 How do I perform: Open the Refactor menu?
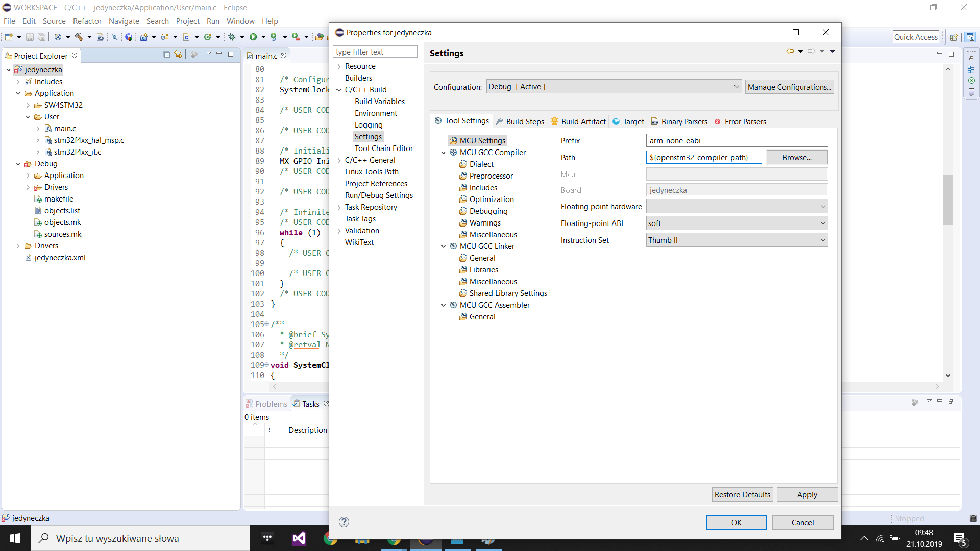(x=87, y=21)
